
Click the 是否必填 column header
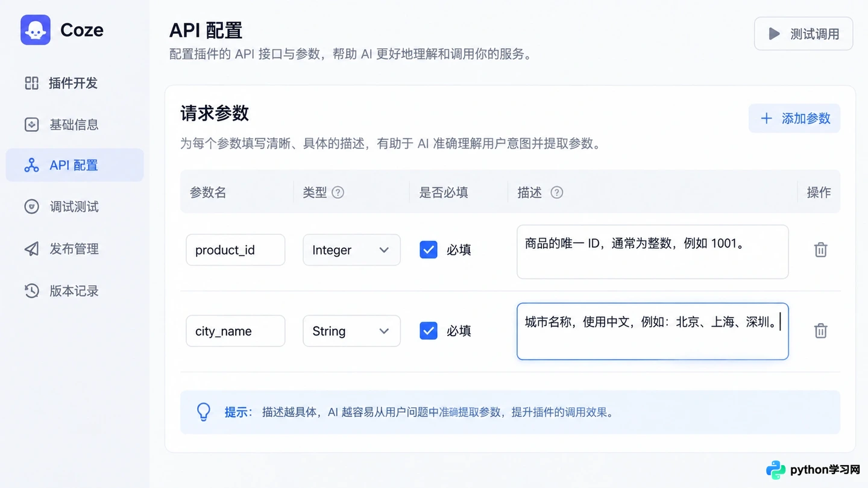444,193
